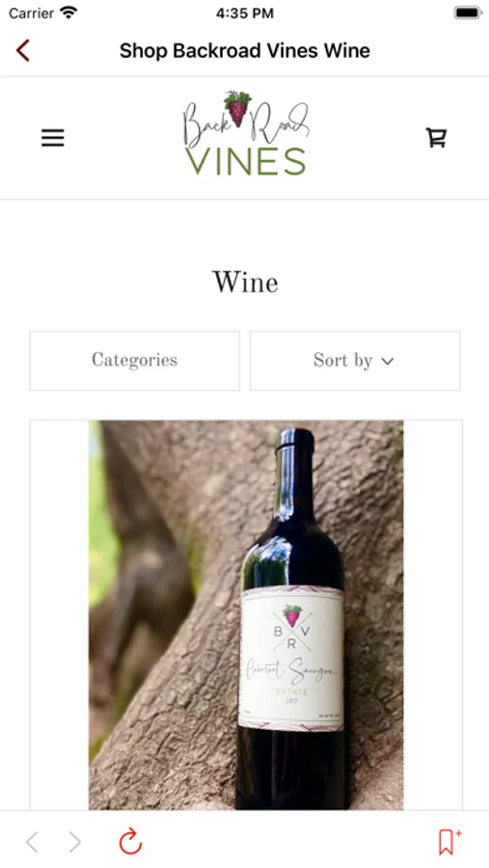Reload the page with the red refresh icon
The width and height of the screenshot is (489, 868).
[x=131, y=841]
